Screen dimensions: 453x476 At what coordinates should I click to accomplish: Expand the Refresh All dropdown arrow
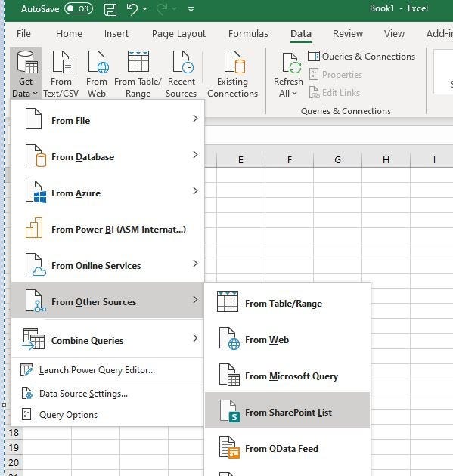click(x=294, y=94)
